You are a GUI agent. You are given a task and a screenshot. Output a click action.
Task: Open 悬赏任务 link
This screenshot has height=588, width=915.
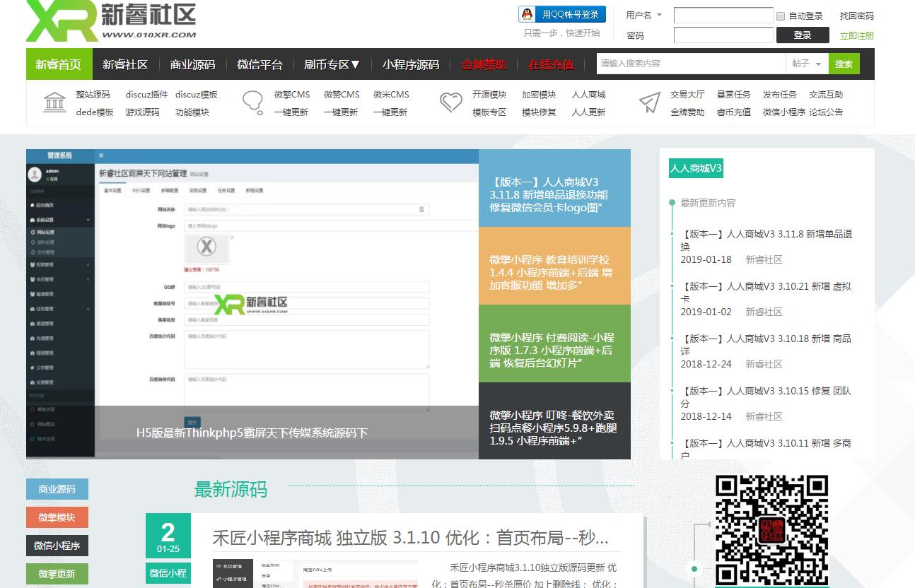(x=733, y=94)
